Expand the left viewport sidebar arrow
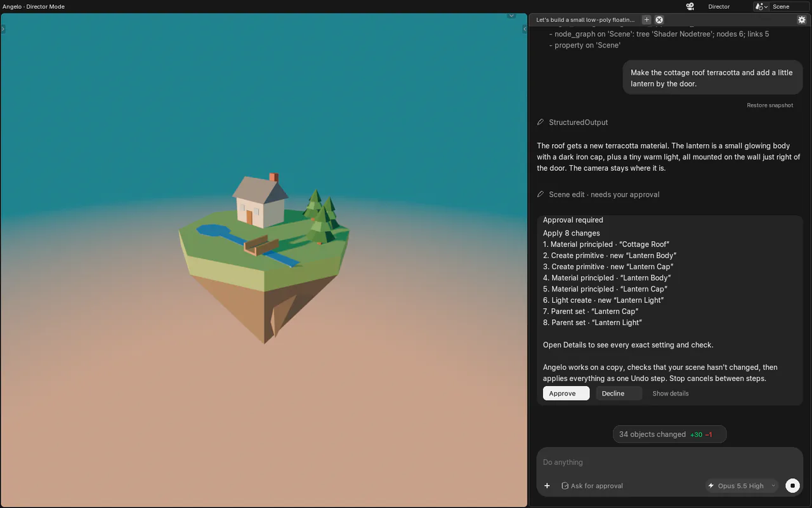812x508 pixels. [3, 29]
